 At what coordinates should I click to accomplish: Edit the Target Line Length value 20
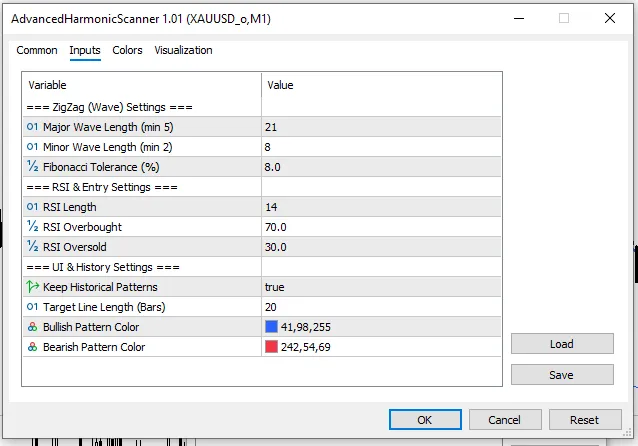[381, 307]
